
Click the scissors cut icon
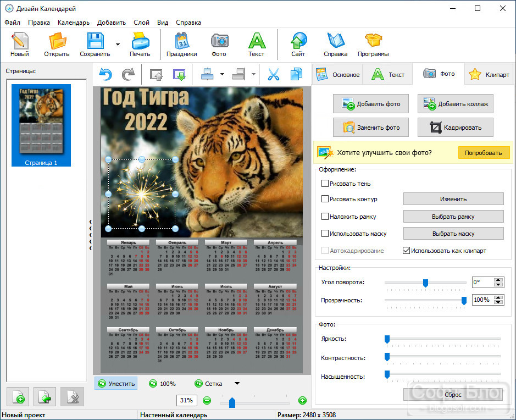[274, 74]
